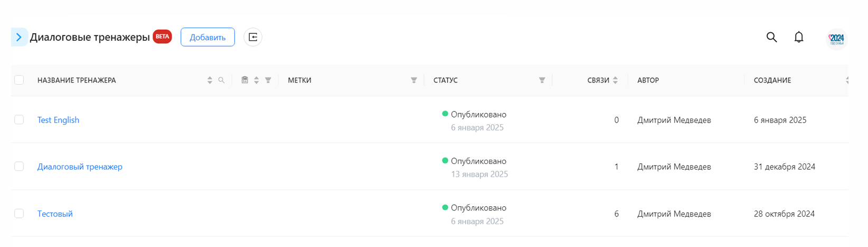The image size is (868, 247).
Task: Click the import icon next to Добавить
Action: tap(253, 37)
